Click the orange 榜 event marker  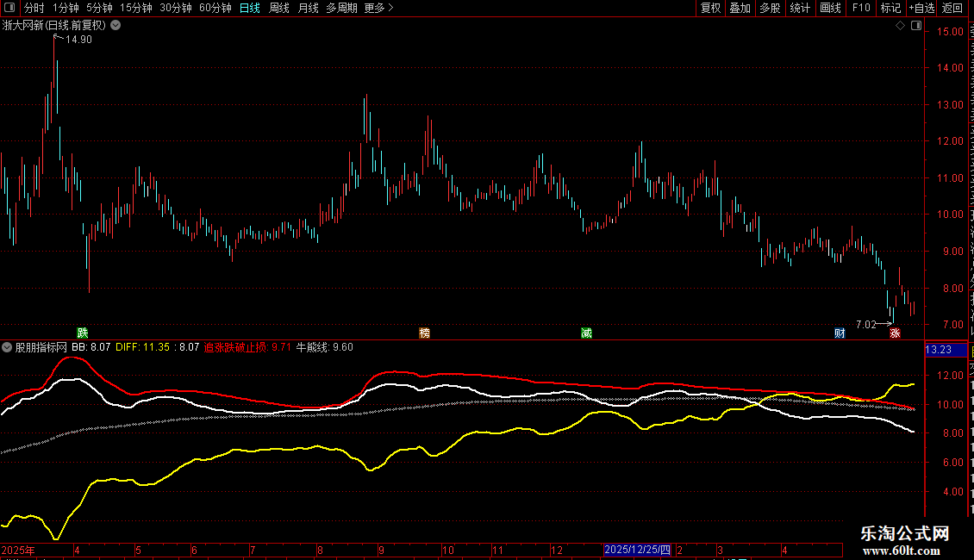click(424, 333)
